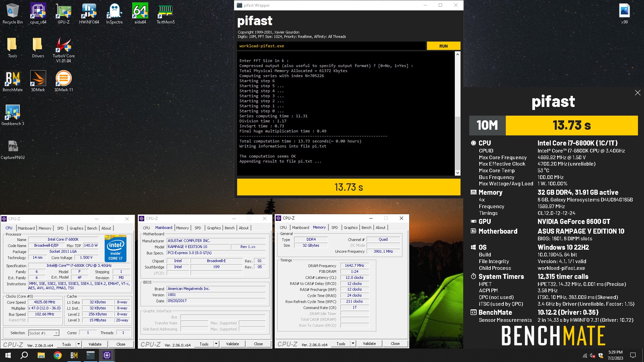Close the BenchMate result overlay panel
The image size is (644, 362).
pos(638,93)
